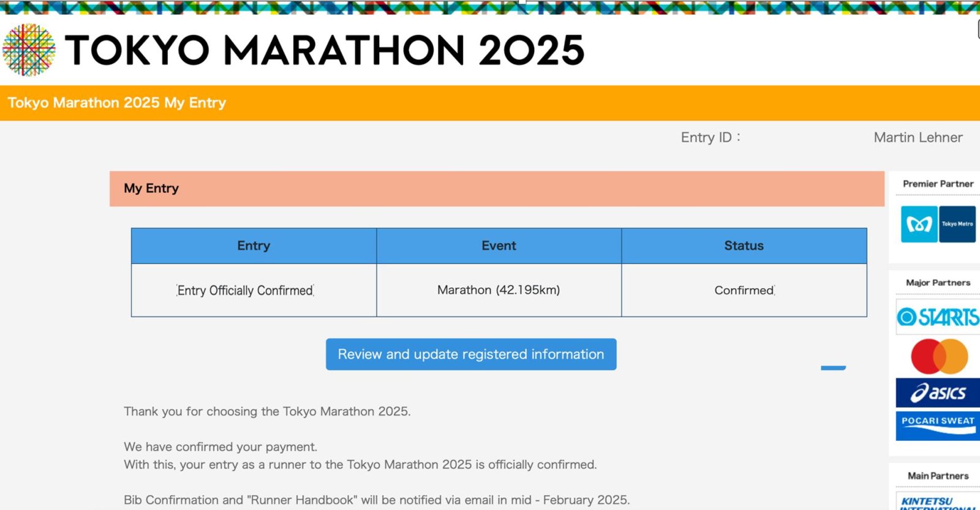Click the Entry column header
980x510 pixels.
pyautogui.click(x=254, y=246)
